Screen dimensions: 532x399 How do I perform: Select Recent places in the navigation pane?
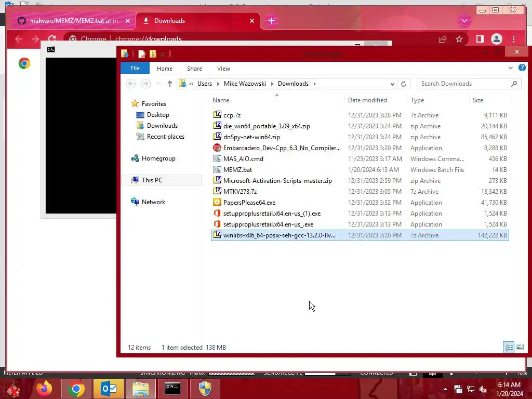[166, 137]
